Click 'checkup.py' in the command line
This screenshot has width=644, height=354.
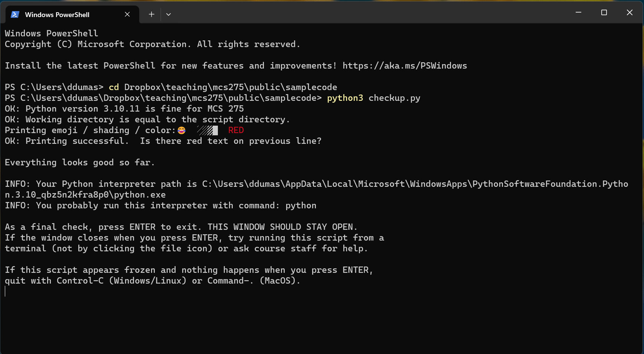click(x=395, y=98)
